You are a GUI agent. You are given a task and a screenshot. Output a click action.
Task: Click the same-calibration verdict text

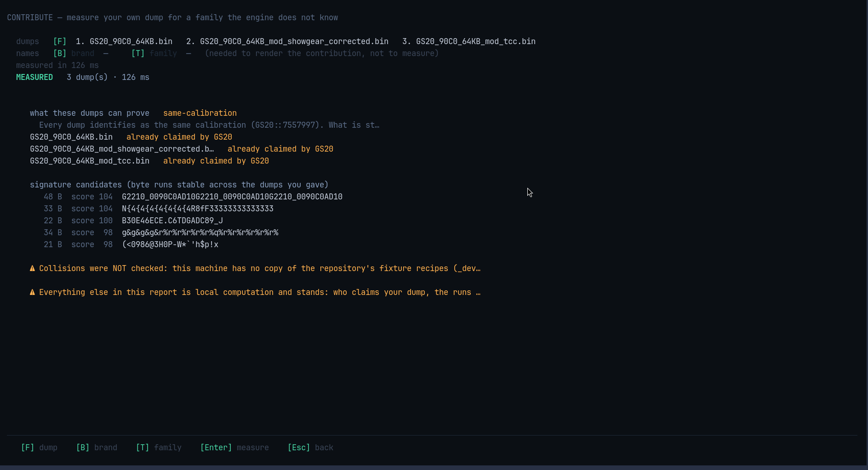pos(200,113)
